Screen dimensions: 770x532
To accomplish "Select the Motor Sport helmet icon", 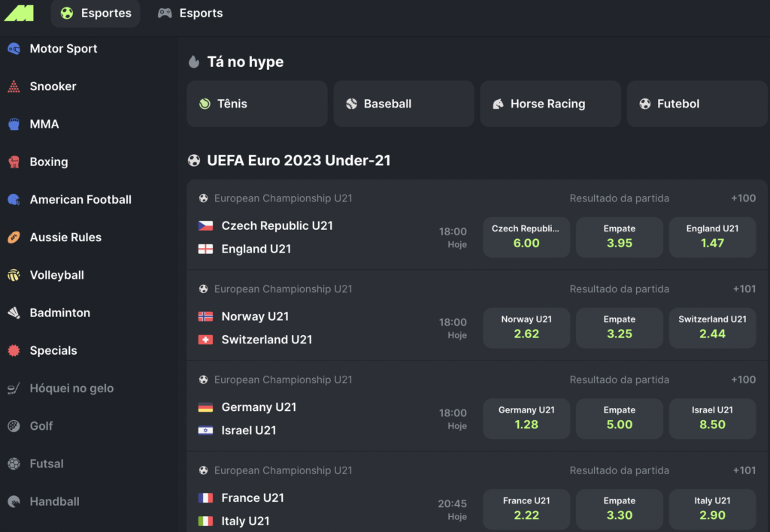I will tap(14, 49).
